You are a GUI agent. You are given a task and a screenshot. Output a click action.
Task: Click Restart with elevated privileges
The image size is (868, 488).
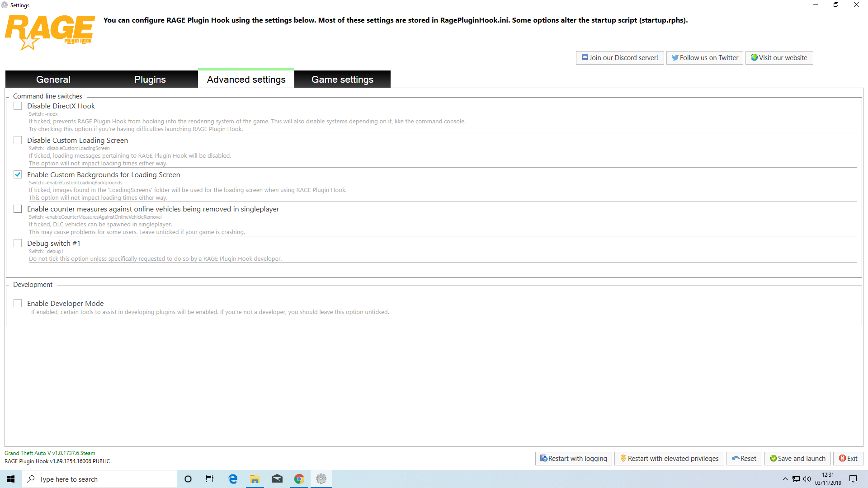pos(669,459)
